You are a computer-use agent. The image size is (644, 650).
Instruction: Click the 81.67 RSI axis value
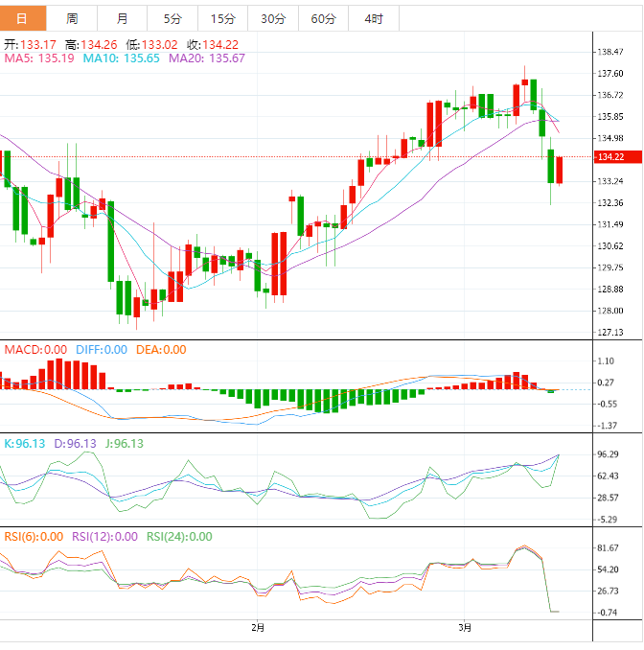608,548
